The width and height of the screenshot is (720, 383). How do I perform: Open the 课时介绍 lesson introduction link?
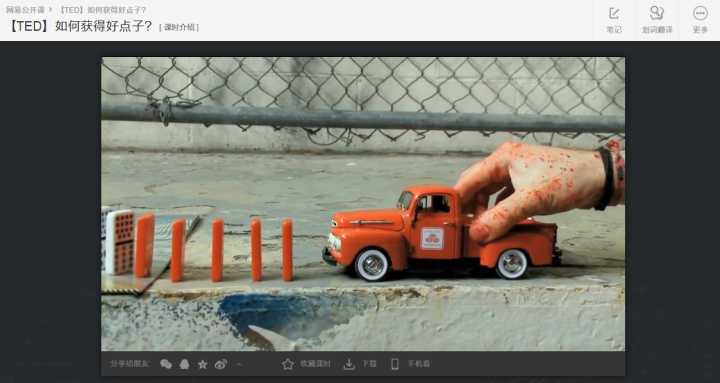(x=179, y=28)
